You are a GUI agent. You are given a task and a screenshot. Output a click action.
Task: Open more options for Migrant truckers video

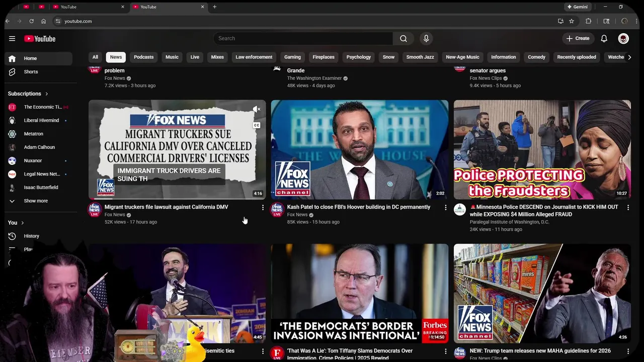[263, 207]
